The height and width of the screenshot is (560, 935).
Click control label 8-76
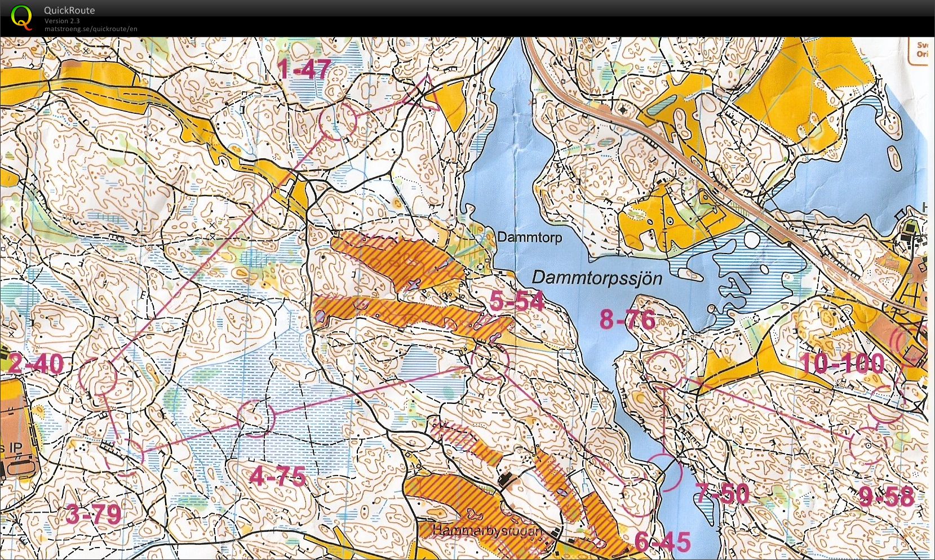tap(627, 319)
